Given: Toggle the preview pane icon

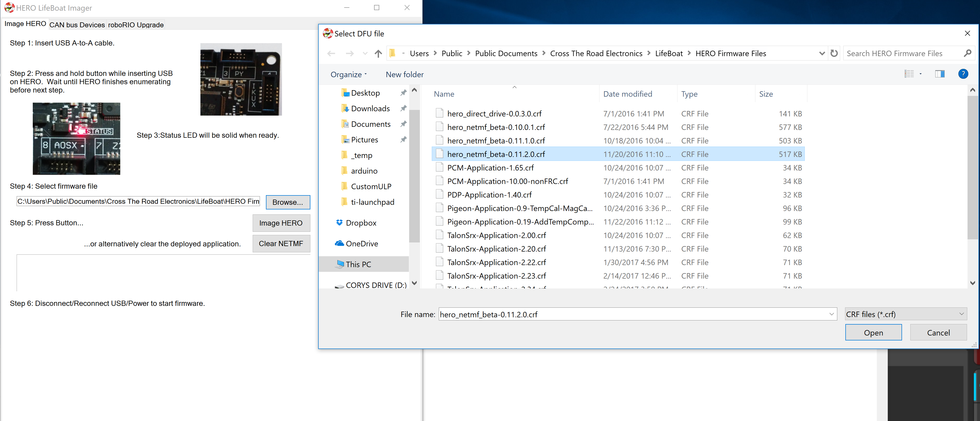Looking at the screenshot, I should (940, 74).
